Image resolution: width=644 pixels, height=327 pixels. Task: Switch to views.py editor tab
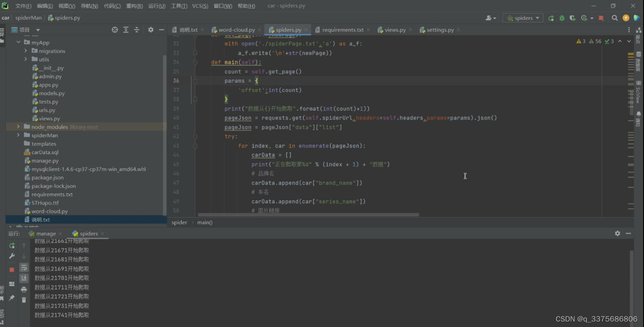click(x=395, y=30)
